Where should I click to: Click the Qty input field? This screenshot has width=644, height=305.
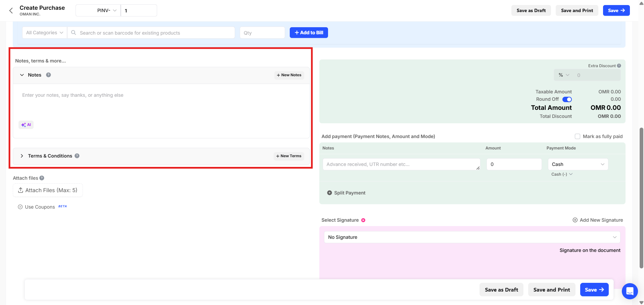point(262,33)
